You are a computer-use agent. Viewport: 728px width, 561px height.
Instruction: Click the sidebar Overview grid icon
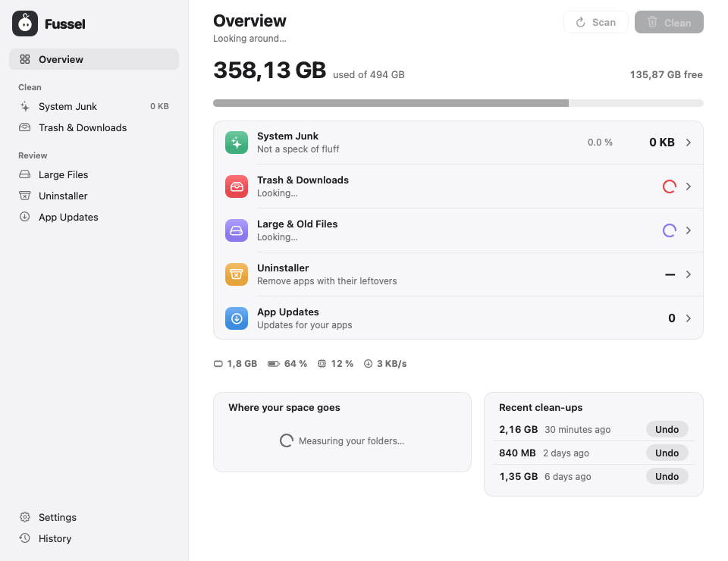(25, 59)
